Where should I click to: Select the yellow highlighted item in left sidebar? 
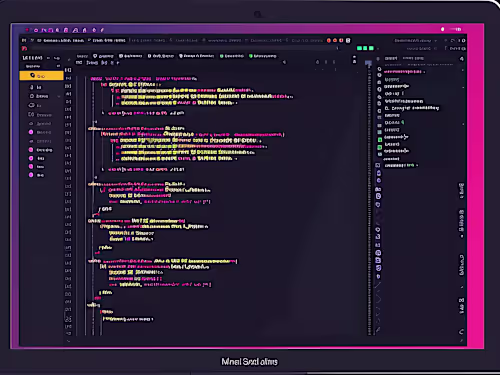tap(41, 76)
